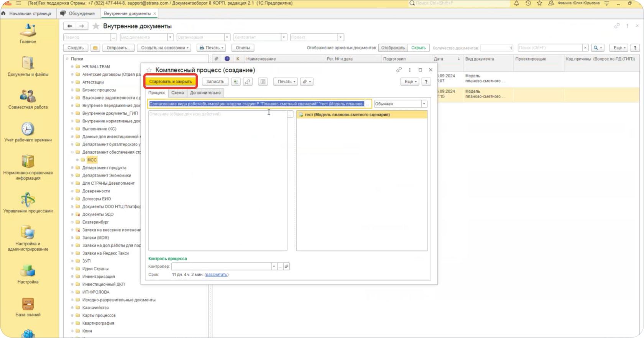Click the green arrow document icon in dialog toolbar
This screenshot has height=338, width=644.
tap(236, 82)
